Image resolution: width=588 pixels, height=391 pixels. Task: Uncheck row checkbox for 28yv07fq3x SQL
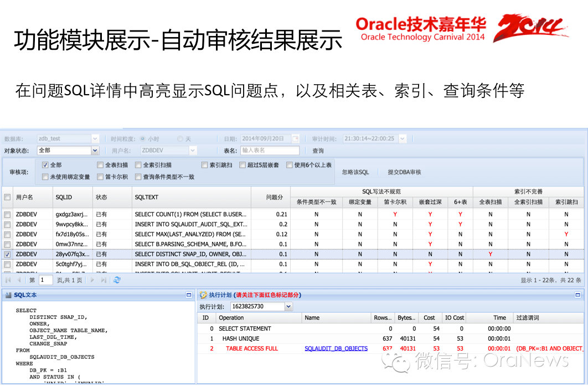(x=7, y=254)
